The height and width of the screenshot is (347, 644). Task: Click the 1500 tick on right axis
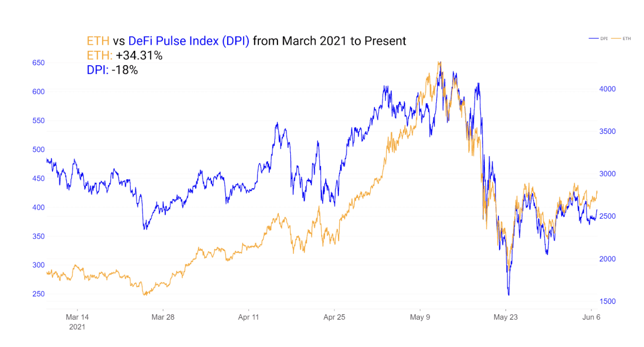point(607,301)
